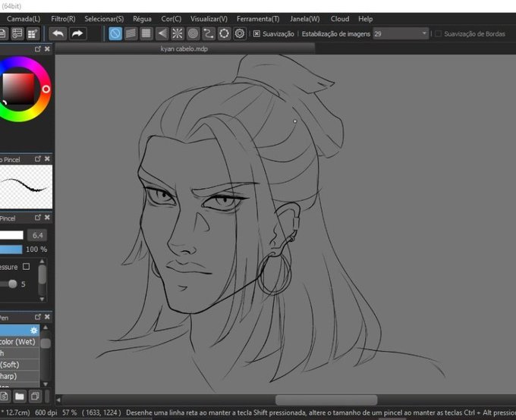Viewport: 516px width, 420px height.
Task: Open the Help menu
Action: click(365, 19)
